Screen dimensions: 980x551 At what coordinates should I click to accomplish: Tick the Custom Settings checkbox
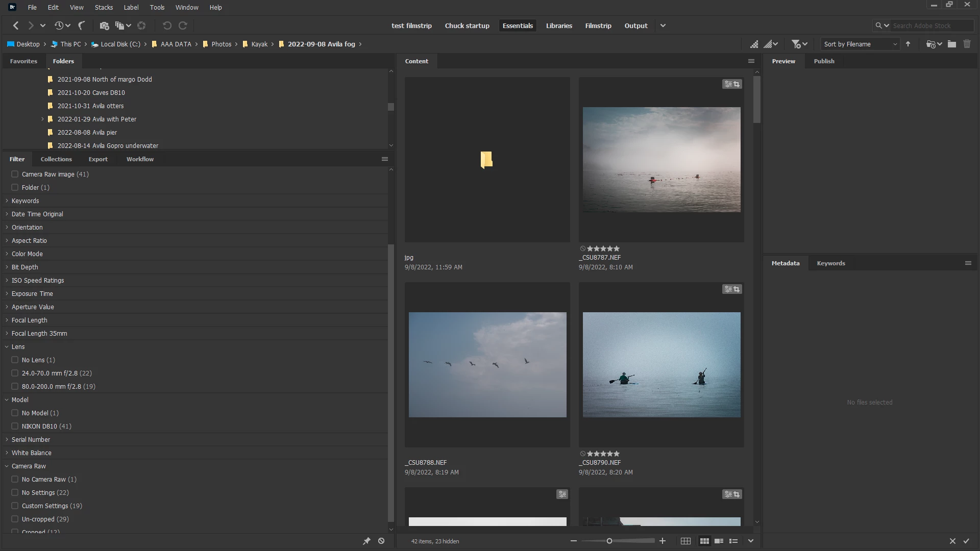point(15,506)
